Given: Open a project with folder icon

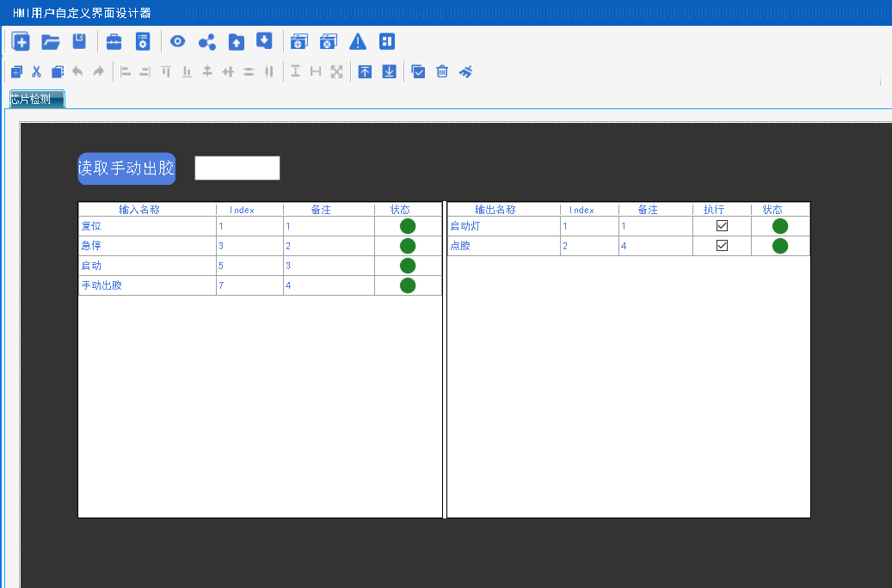Looking at the screenshot, I should 51,41.
